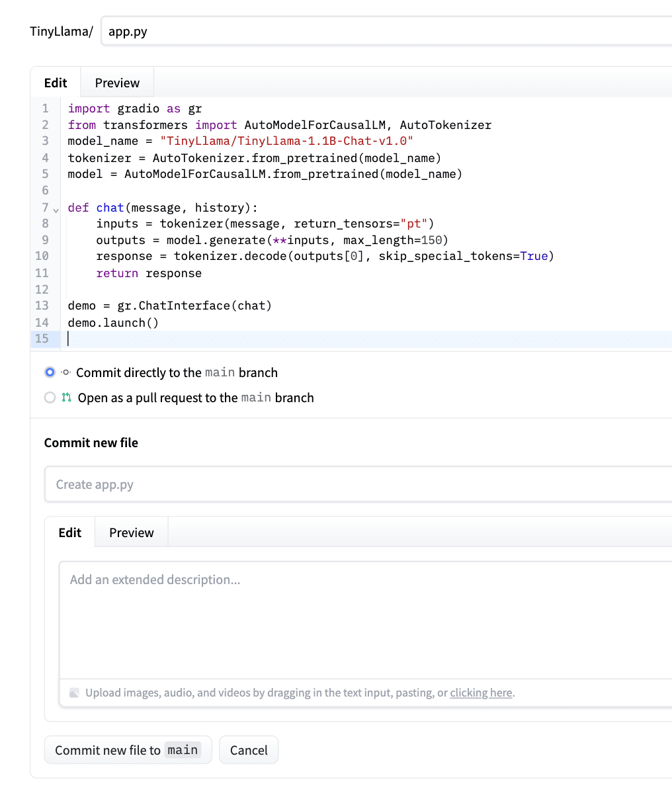Screen dimensions: 672x807
Task: Select the Edit tab above the code editor
Action: point(56,82)
